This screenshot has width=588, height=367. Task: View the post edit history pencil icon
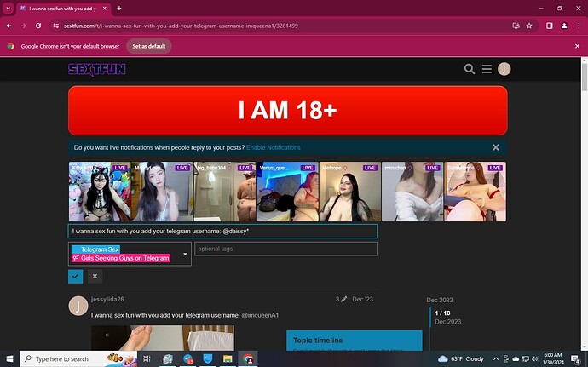(x=343, y=299)
